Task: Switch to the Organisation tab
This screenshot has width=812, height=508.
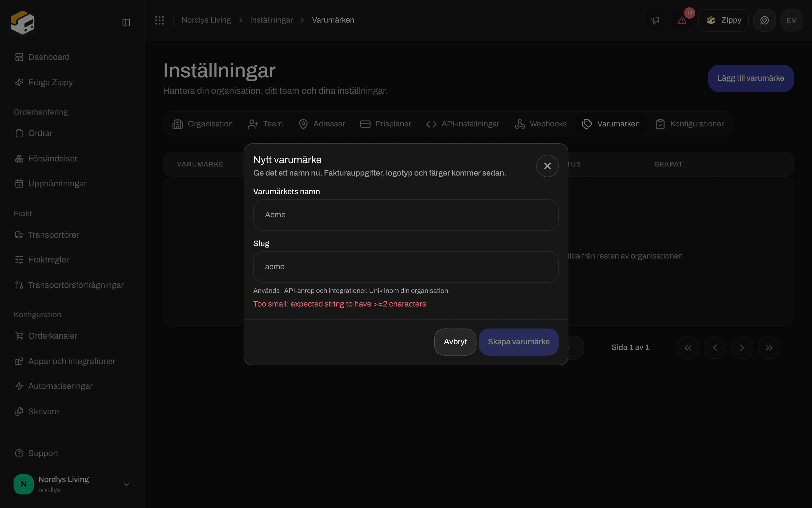Action: pyautogui.click(x=202, y=124)
